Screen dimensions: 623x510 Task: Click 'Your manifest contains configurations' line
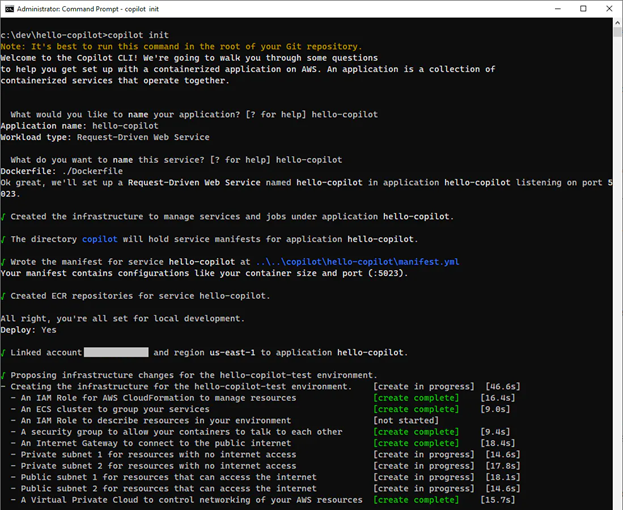[x=204, y=273]
